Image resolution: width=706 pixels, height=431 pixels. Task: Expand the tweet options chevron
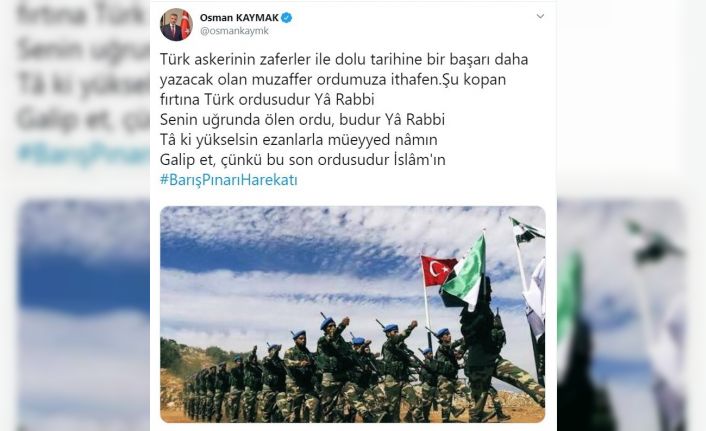540,16
